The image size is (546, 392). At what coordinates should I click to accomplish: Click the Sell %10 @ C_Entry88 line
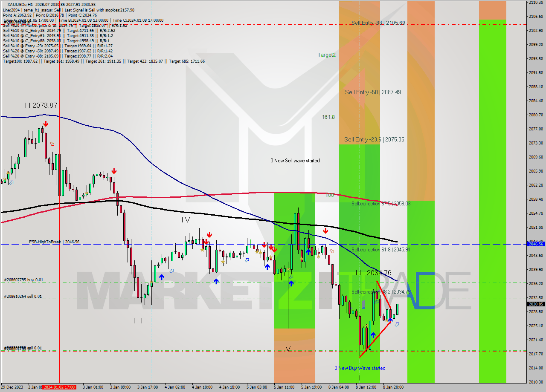pyautogui.click(x=56, y=40)
